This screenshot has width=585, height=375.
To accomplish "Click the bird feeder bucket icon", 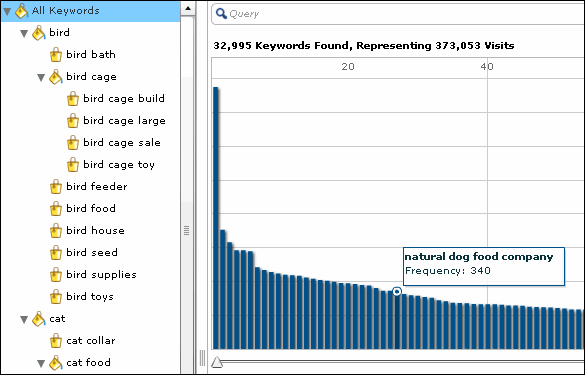I will pyautogui.click(x=56, y=187).
